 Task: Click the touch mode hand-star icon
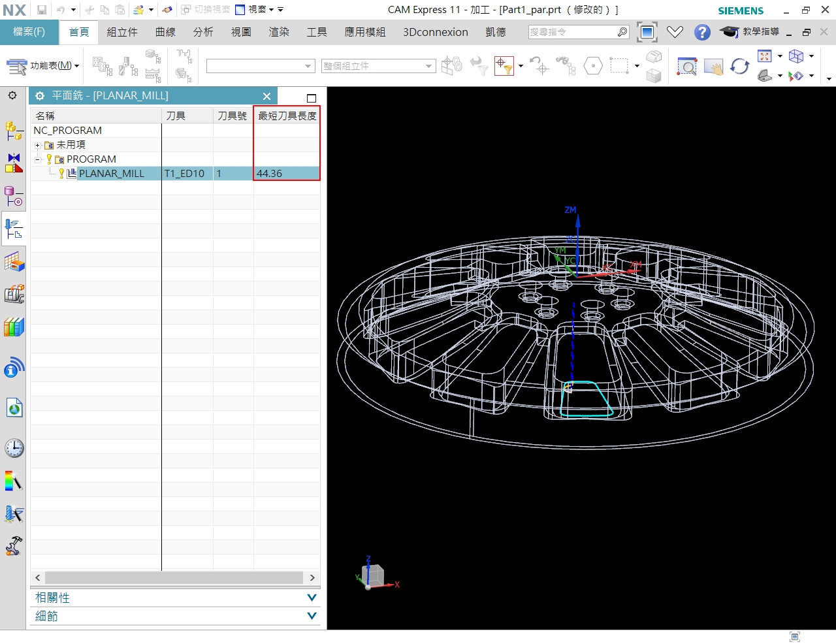pos(138,10)
